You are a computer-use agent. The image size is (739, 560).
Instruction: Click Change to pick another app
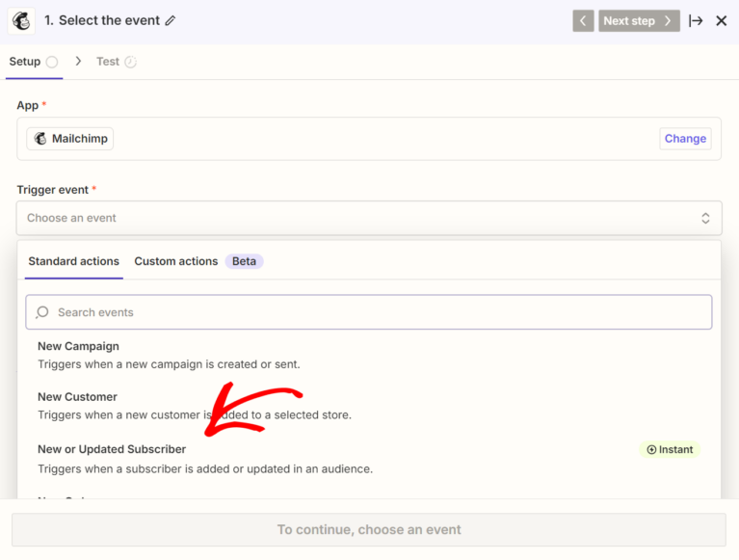click(x=685, y=139)
